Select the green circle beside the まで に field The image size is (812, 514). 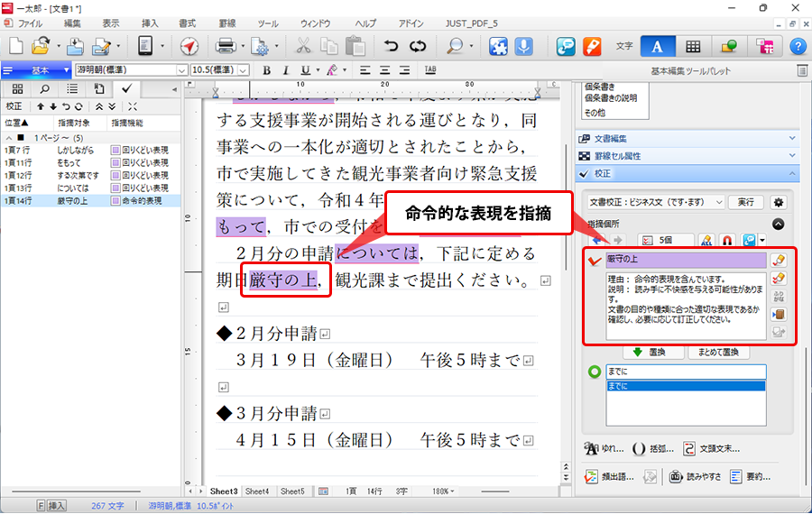[x=594, y=372]
